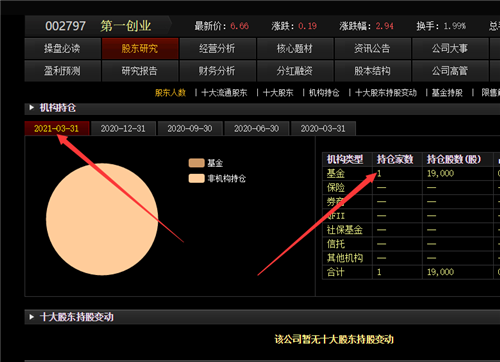Switch to the 2020-12-31 date tab
500x362 pixels.
click(123, 128)
